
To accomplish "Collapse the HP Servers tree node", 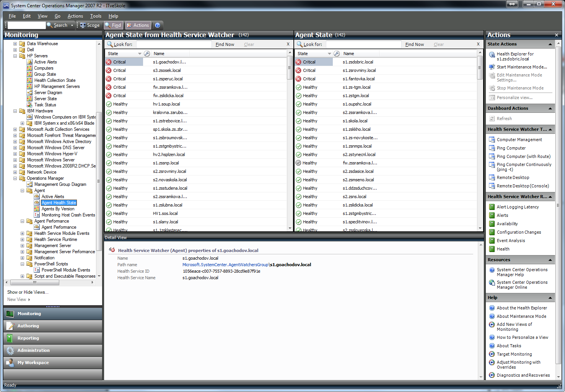I will 15,56.
